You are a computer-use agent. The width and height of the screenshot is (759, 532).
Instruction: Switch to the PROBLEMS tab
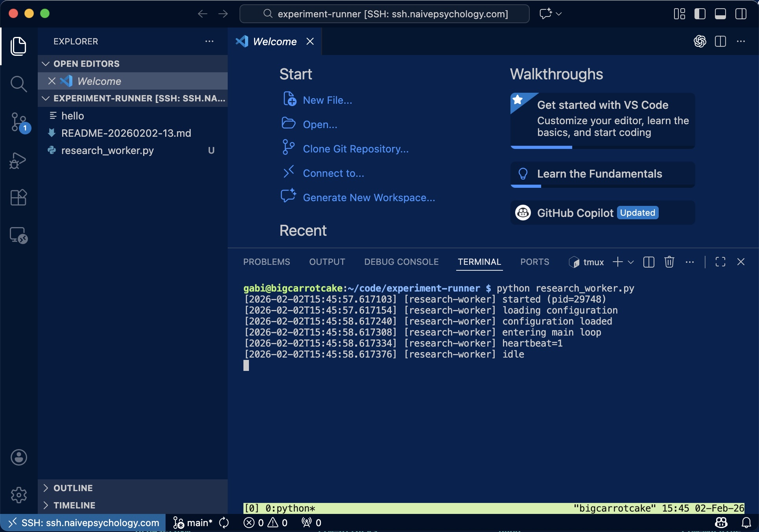pyautogui.click(x=266, y=262)
